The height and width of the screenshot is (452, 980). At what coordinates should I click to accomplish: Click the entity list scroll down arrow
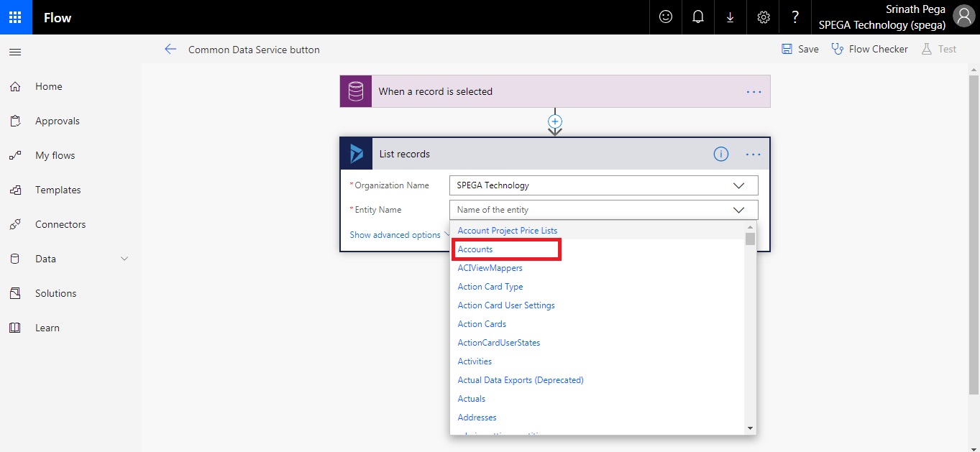point(750,428)
